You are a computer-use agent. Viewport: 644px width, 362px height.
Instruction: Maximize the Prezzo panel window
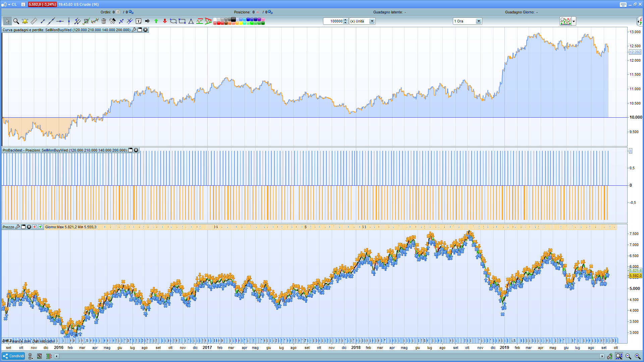[x=23, y=227]
